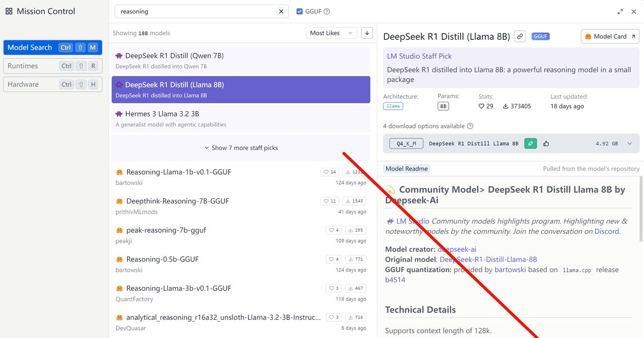This screenshot has width=644, height=338.
Task: Click the thumbs-up icon on Q4_K_M download
Action: tap(546, 144)
